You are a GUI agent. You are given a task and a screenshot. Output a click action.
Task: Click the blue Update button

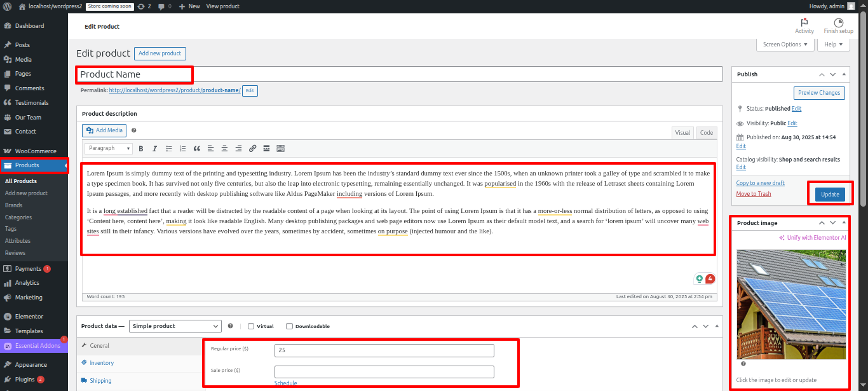coord(830,195)
